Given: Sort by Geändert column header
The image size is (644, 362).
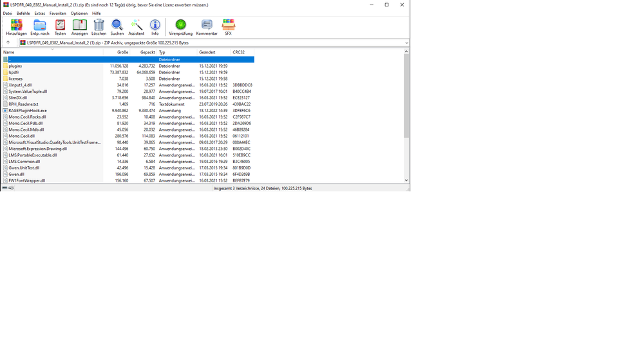Looking at the screenshot, I should pyautogui.click(x=214, y=52).
